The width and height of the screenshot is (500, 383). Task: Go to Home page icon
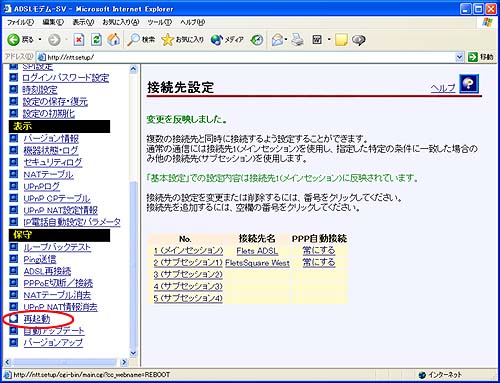114,40
